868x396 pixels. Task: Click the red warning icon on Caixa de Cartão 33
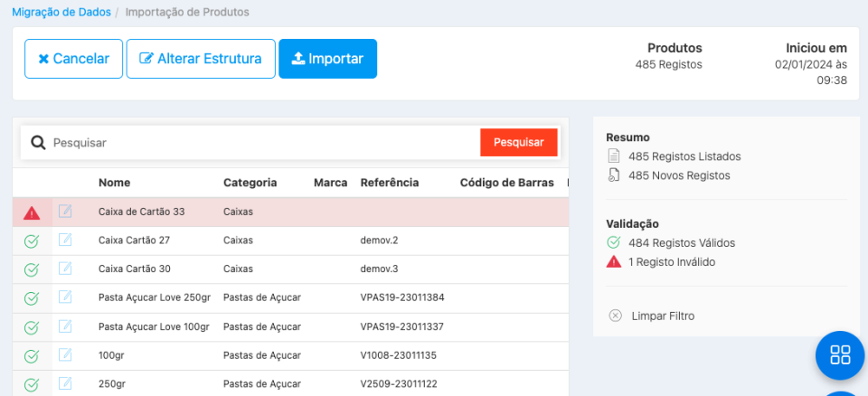pos(32,212)
